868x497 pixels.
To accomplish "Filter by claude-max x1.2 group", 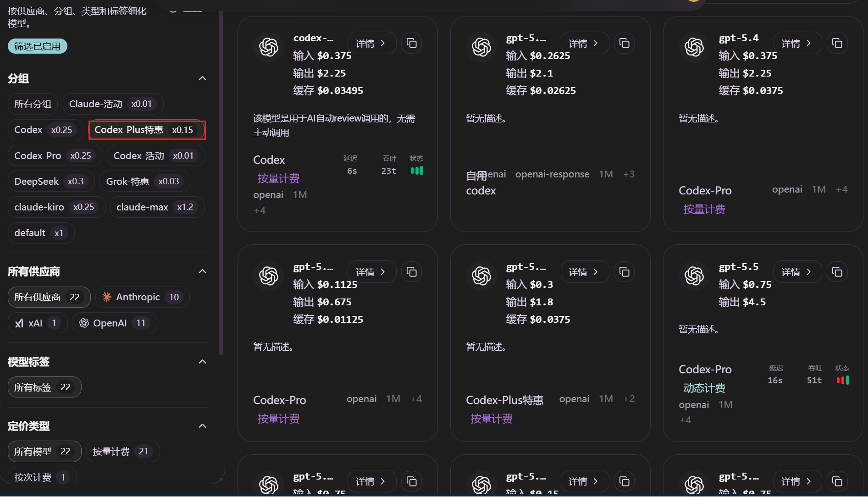I will coord(157,207).
